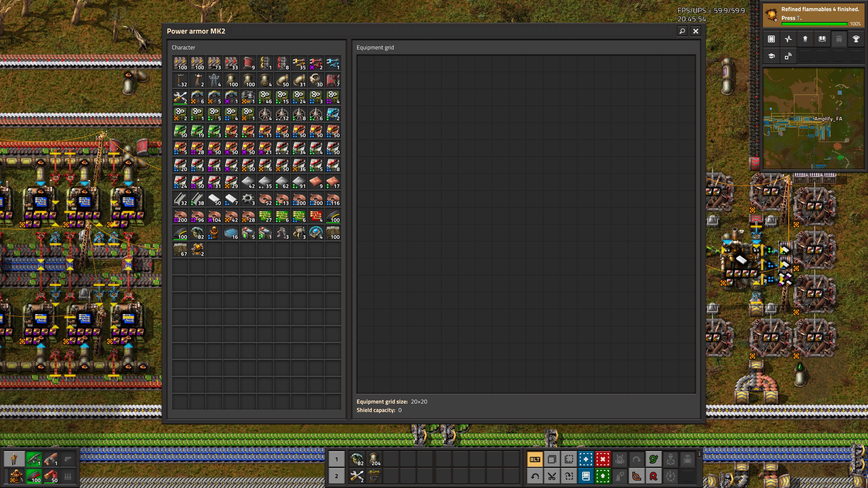This screenshot has height=488, width=868.
Task: Open the tips graduation cap icon
Action: (771, 56)
